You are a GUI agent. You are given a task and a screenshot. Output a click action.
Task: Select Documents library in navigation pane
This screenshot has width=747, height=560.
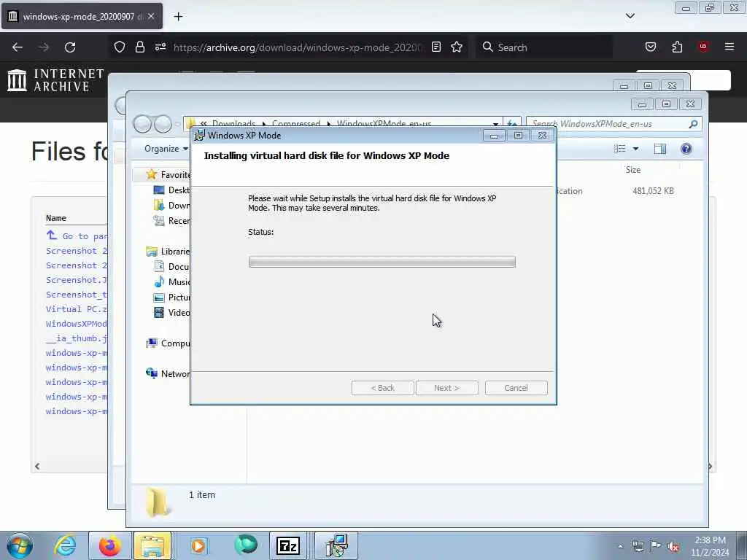point(171,266)
